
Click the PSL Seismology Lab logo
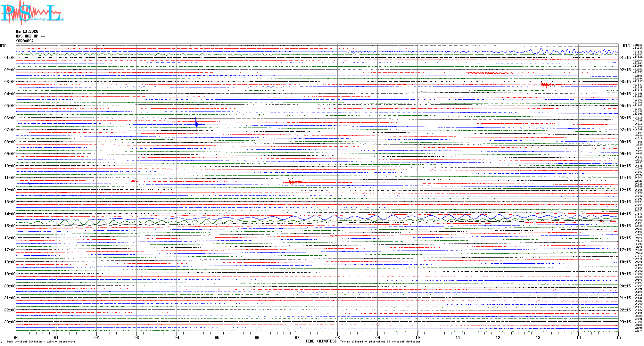tap(32, 13)
